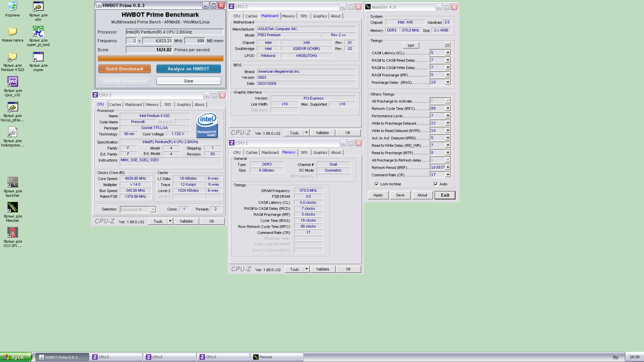Switch to Memset taskbar item
644x362 pixels.
[277, 357]
